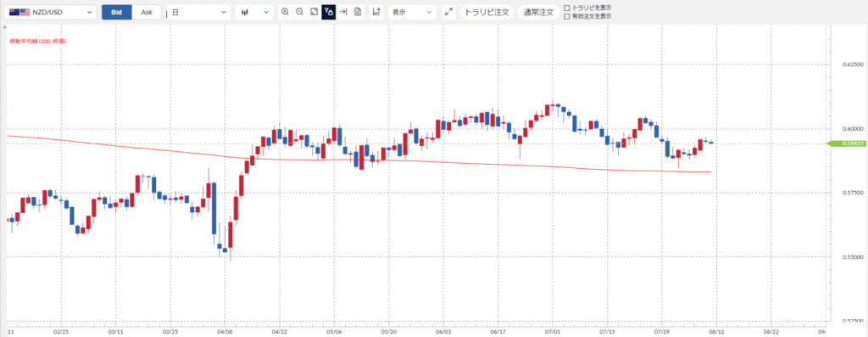This screenshot has height=337, width=868.
Task: Switch price to Ask
Action: tap(147, 12)
